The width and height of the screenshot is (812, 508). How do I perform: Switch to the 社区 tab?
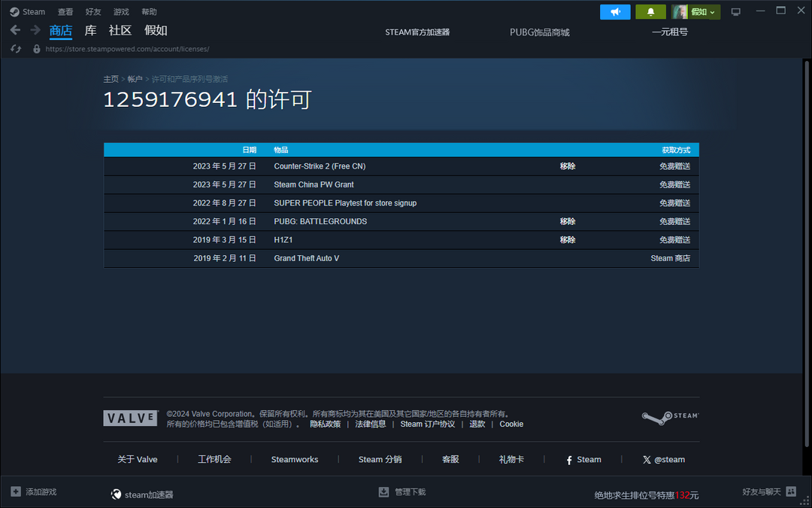[120, 31]
